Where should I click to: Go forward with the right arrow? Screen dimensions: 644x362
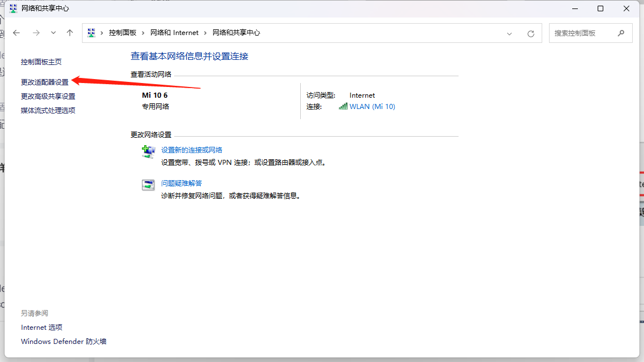(x=36, y=33)
